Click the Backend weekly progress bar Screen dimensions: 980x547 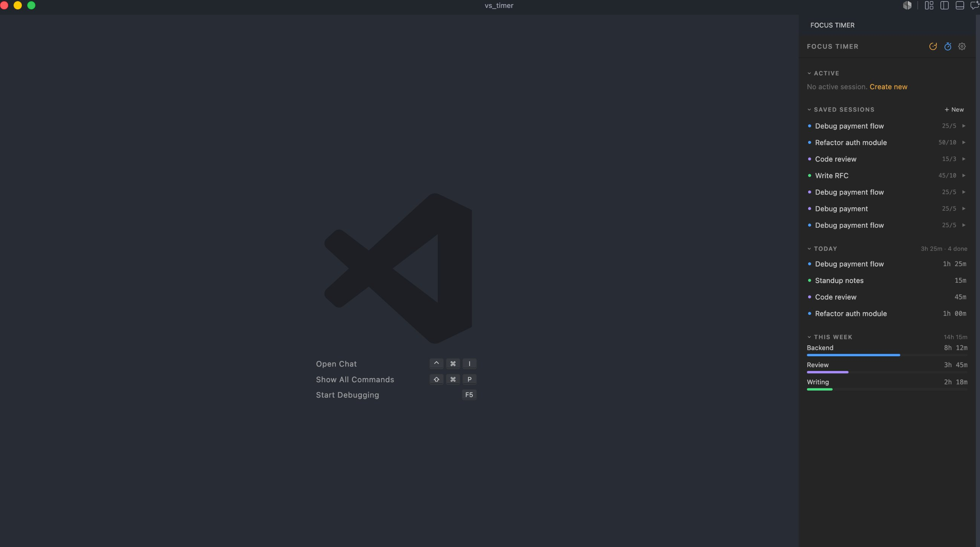887,355
